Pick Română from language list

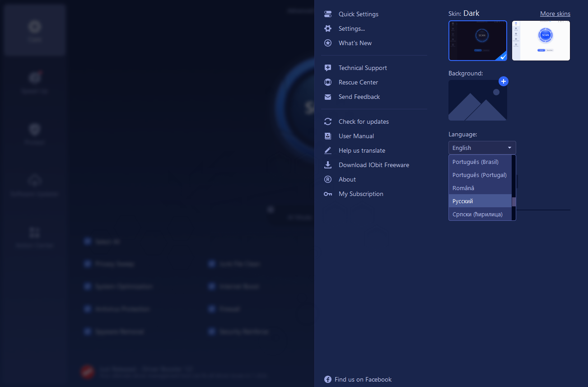tap(480, 188)
